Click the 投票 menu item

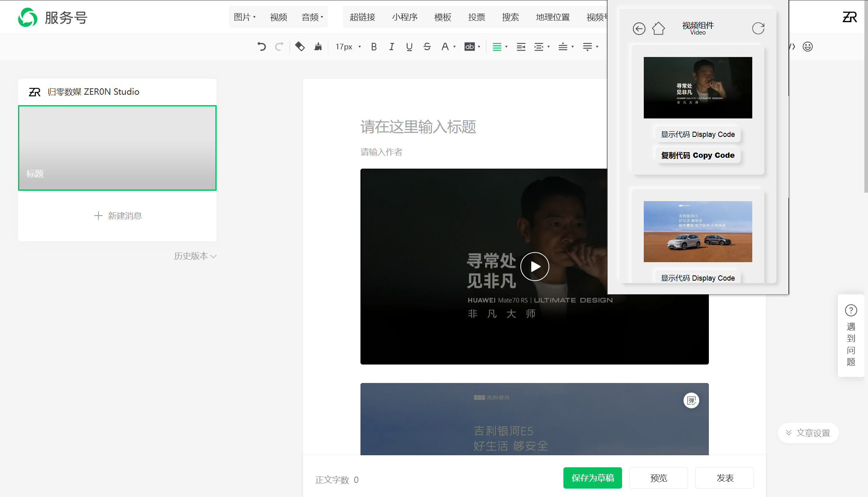pos(477,17)
